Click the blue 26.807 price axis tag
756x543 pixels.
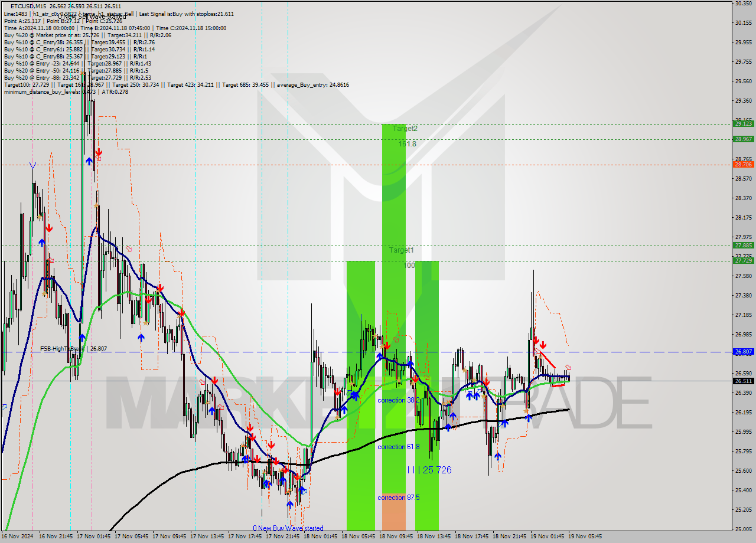tap(743, 351)
